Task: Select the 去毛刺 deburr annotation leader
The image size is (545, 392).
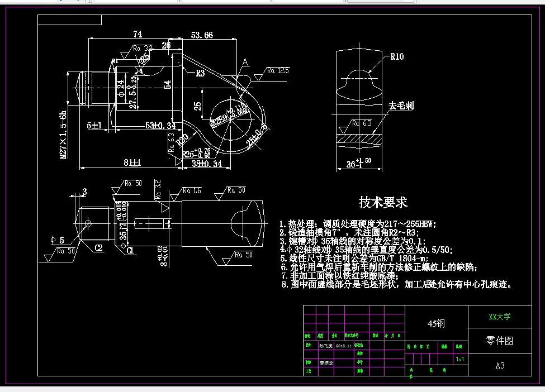Action: [x=400, y=106]
